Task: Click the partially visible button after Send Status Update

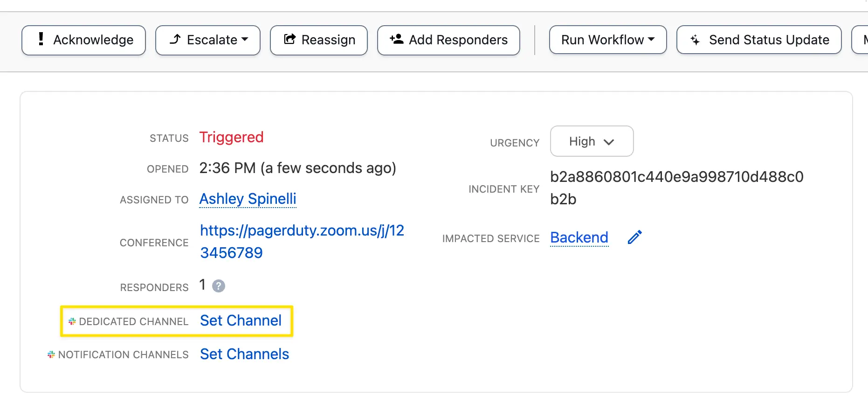Action: coord(860,40)
